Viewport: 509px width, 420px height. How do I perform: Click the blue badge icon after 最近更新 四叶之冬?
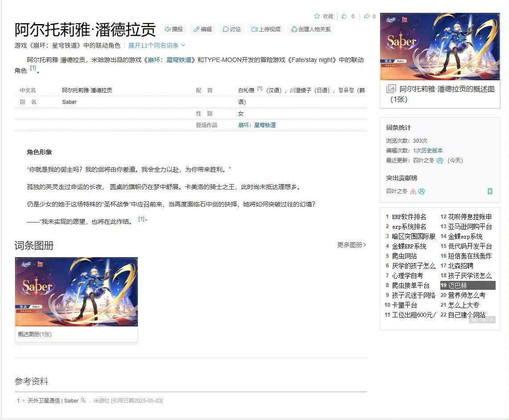(440, 161)
